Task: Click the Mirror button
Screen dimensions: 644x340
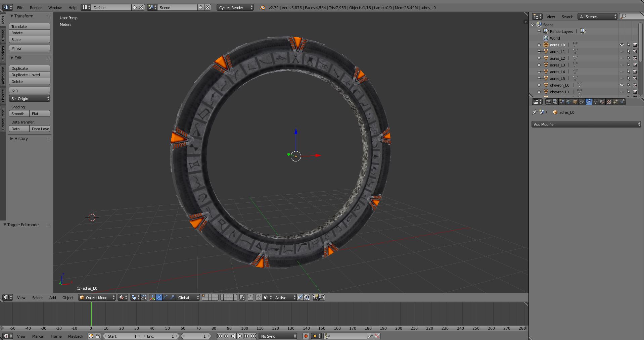Action: [x=30, y=48]
